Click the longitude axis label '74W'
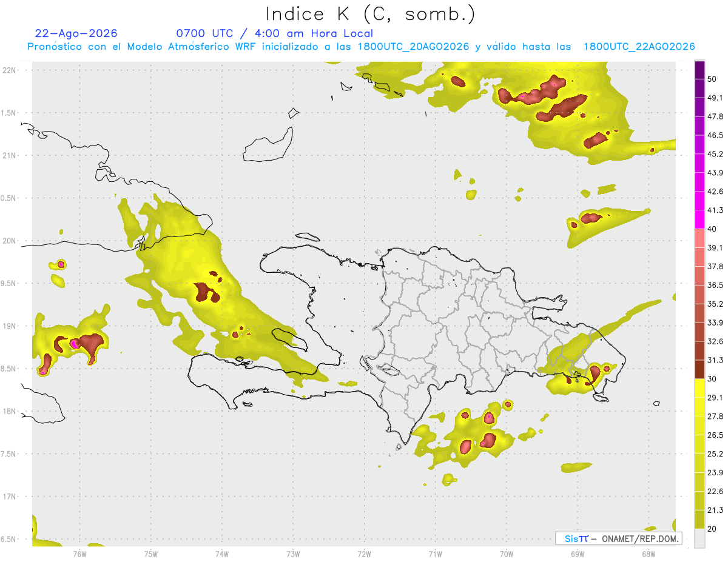The width and height of the screenshot is (728, 562). coord(222,554)
